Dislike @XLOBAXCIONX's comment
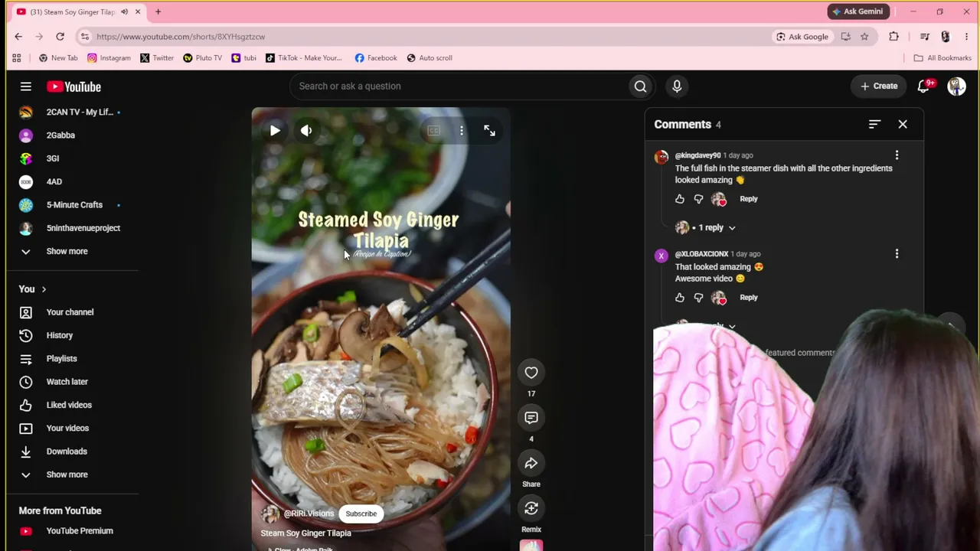 pos(698,298)
